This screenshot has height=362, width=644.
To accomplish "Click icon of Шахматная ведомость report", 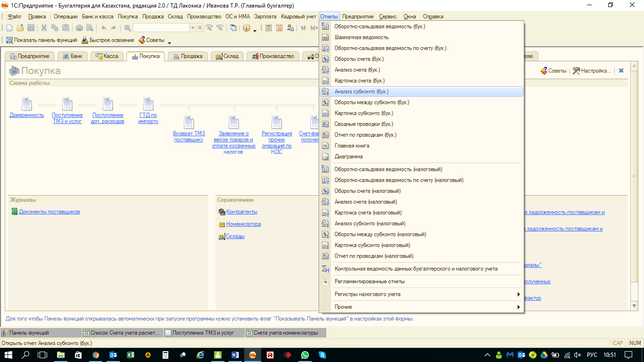I will coord(325,37).
